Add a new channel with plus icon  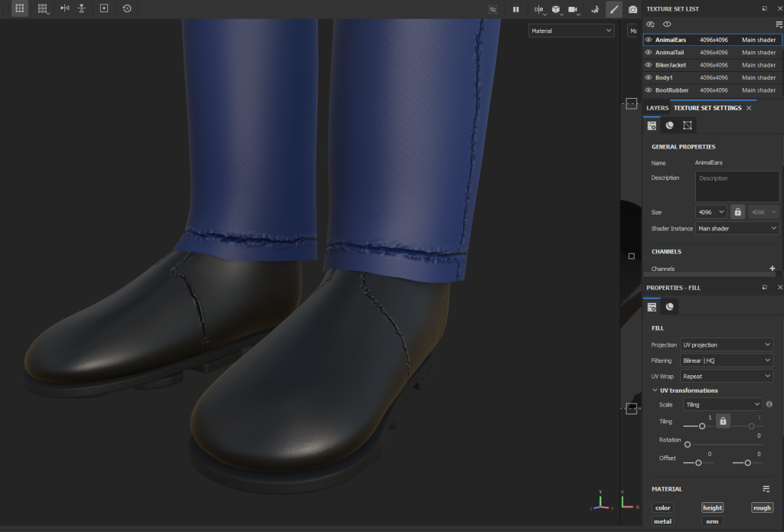pyautogui.click(x=772, y=269)
